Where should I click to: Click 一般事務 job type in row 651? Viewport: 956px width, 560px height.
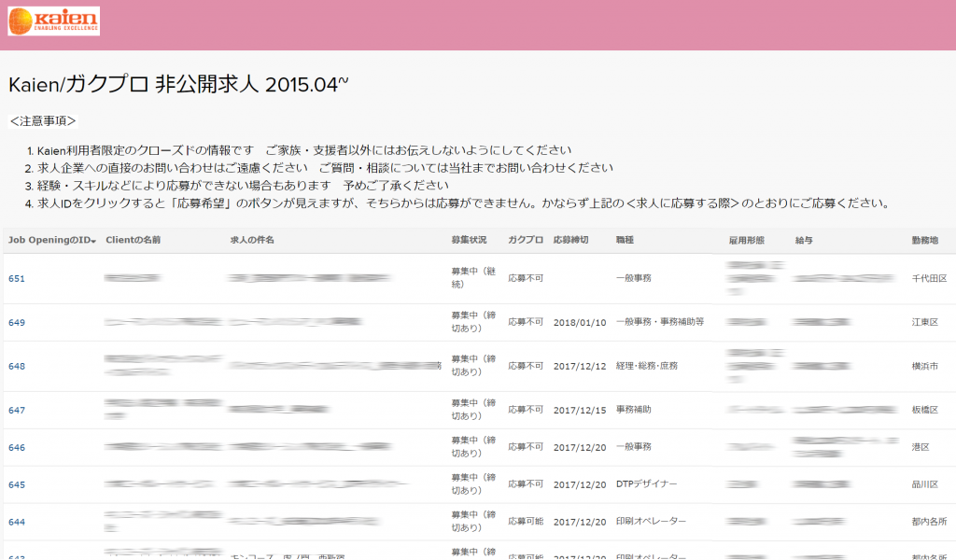click(634, 278)
